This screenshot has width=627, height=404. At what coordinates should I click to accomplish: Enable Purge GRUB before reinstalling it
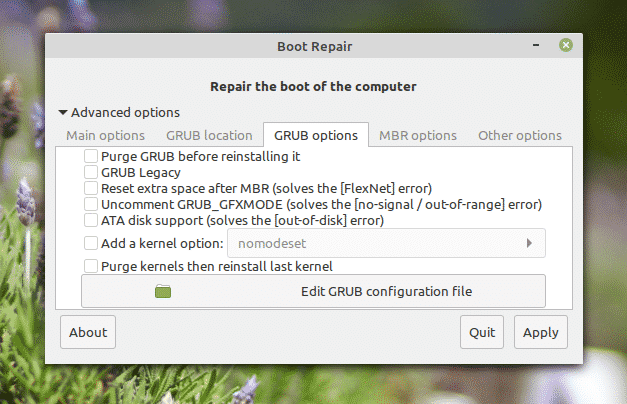pyautogui.click(x=91, y=157)
